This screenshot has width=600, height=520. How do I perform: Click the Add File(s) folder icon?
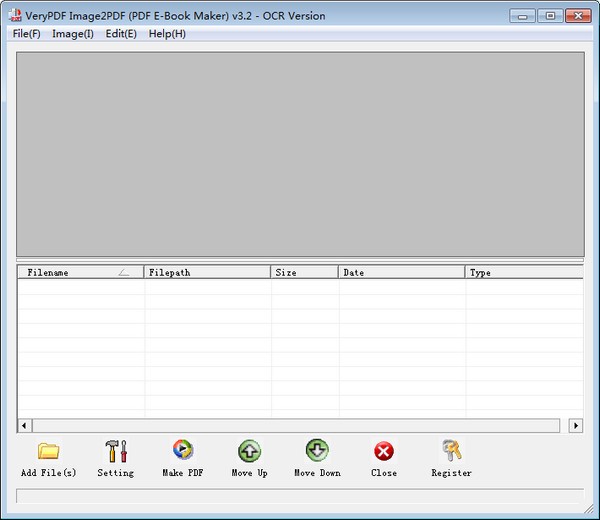pos(48,451)
